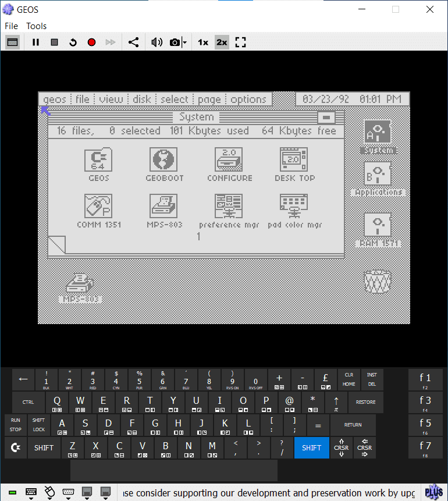
Task: Tap the INST DEL key
Action: pyautogui.click(x=372, y=379)
